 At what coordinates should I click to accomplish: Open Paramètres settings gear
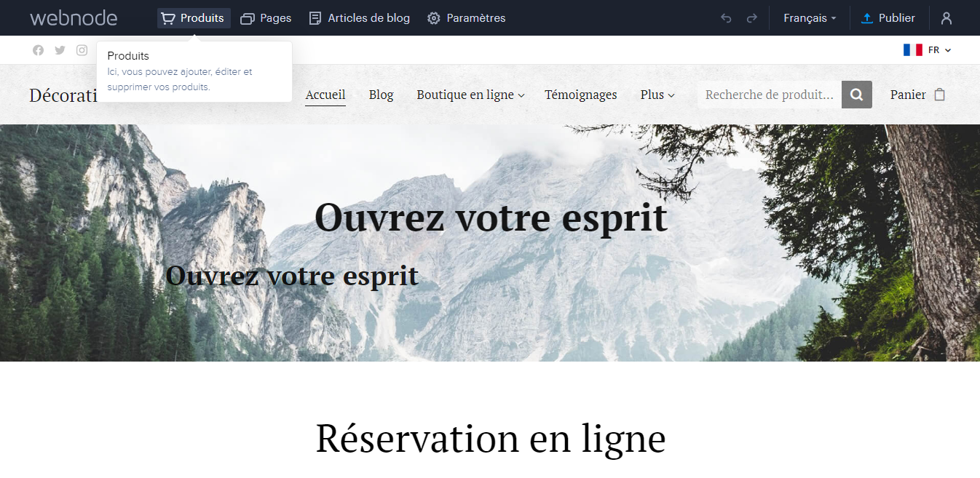(x=466, y=18)
